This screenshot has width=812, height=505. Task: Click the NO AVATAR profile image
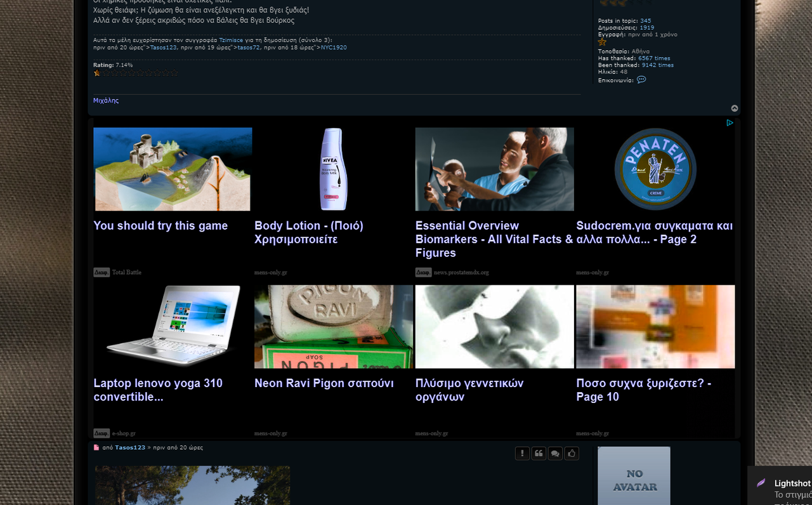[x=634, y=476]
